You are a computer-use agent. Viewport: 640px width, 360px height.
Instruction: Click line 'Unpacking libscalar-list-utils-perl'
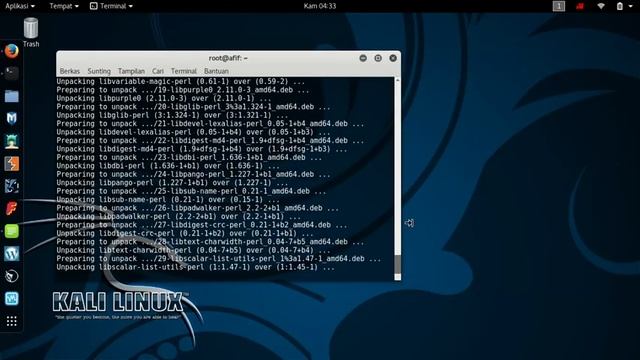(x=195, y=267)
